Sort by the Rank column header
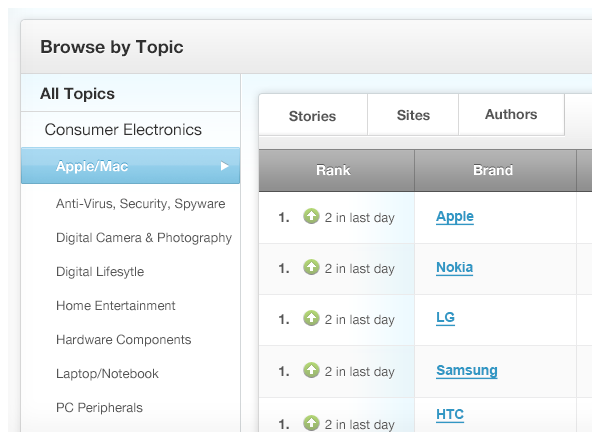This screenshot has height=440, width=600. (x=333, y=171)
